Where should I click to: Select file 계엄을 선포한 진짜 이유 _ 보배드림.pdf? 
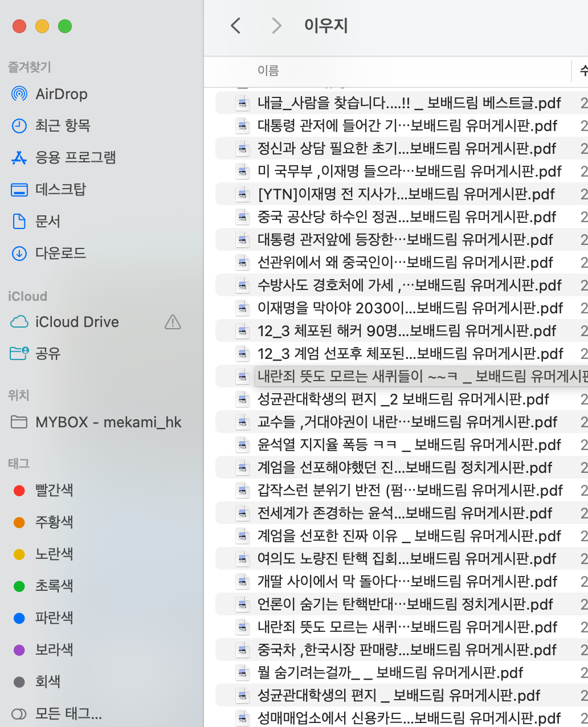(410, 536)
